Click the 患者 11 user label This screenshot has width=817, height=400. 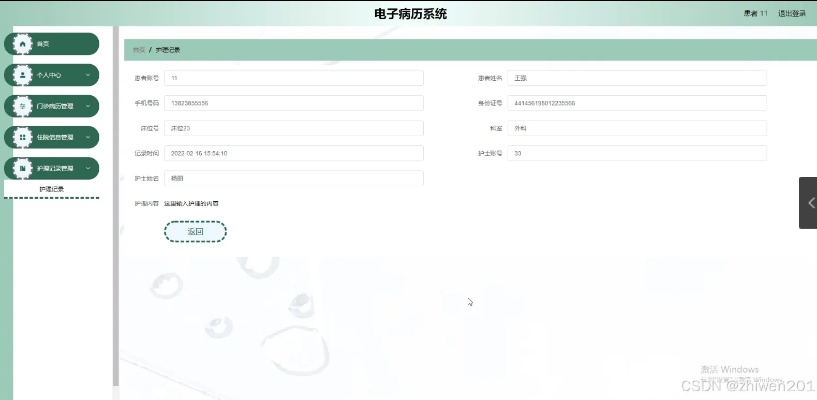(x=756, y=14)
